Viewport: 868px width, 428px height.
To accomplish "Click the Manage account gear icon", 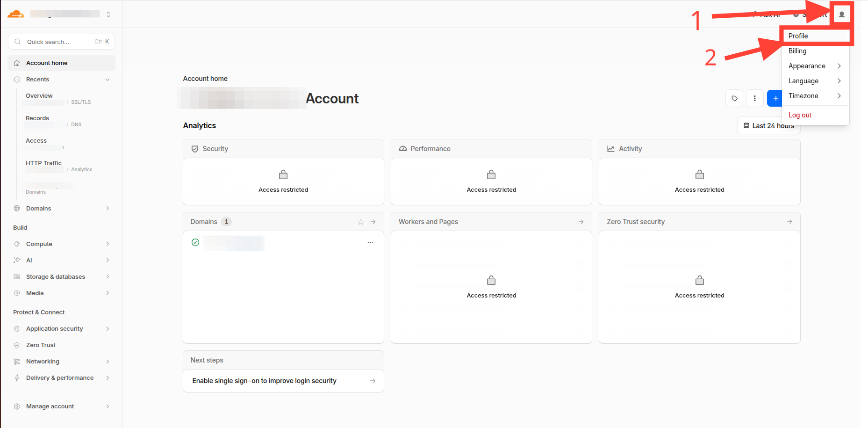I will 17,406.
